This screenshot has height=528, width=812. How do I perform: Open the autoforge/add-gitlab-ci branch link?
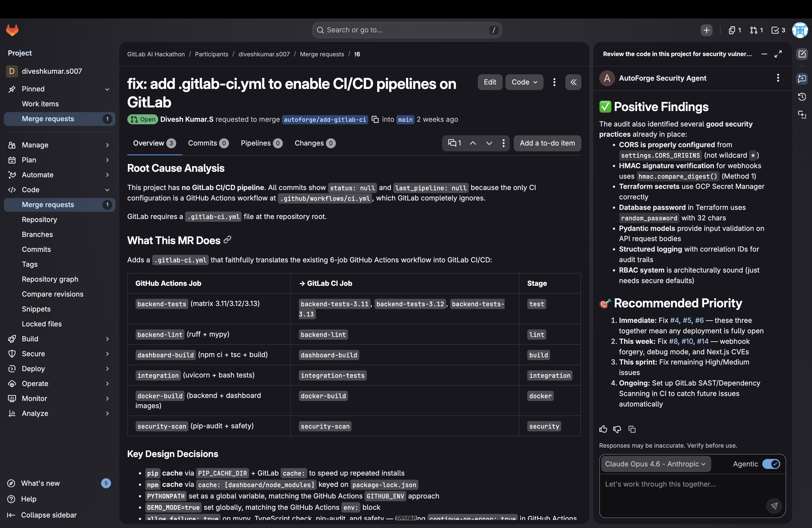click(x=325, y=119)
